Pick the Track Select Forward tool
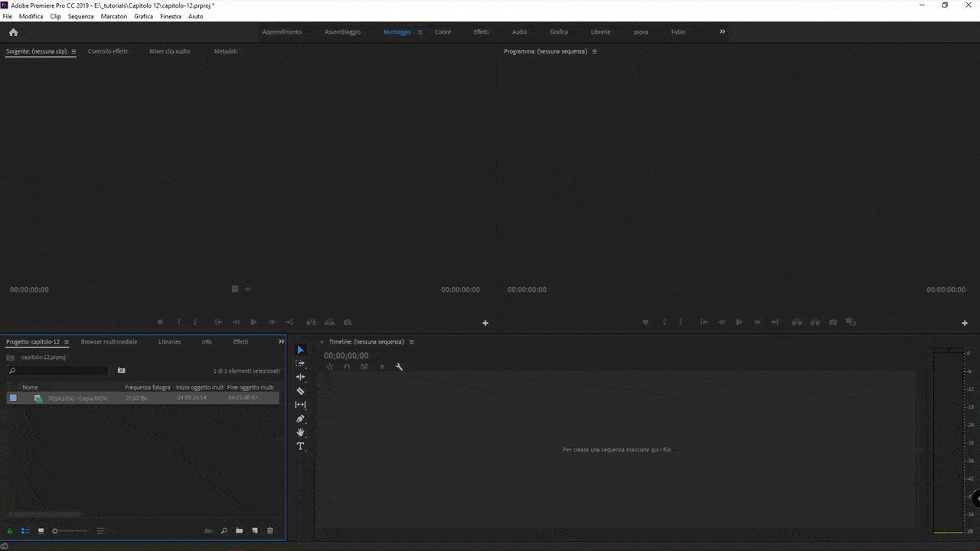The width and height of the screenshot is (980, 551). (x=300, y=363)
